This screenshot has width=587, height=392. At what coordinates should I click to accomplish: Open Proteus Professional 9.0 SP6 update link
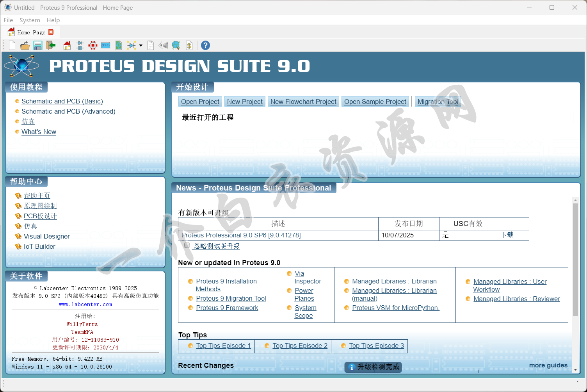pos(241,235)
